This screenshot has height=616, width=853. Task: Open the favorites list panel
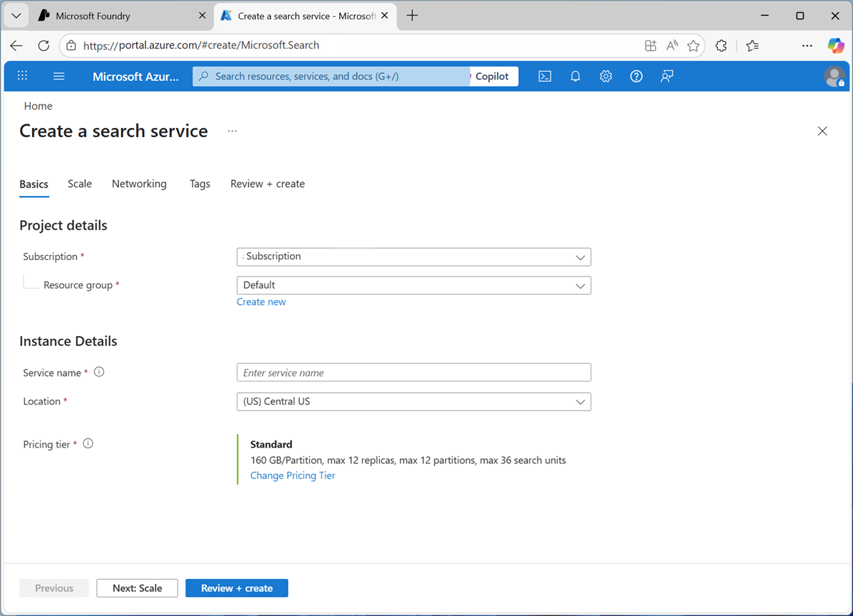752,45
